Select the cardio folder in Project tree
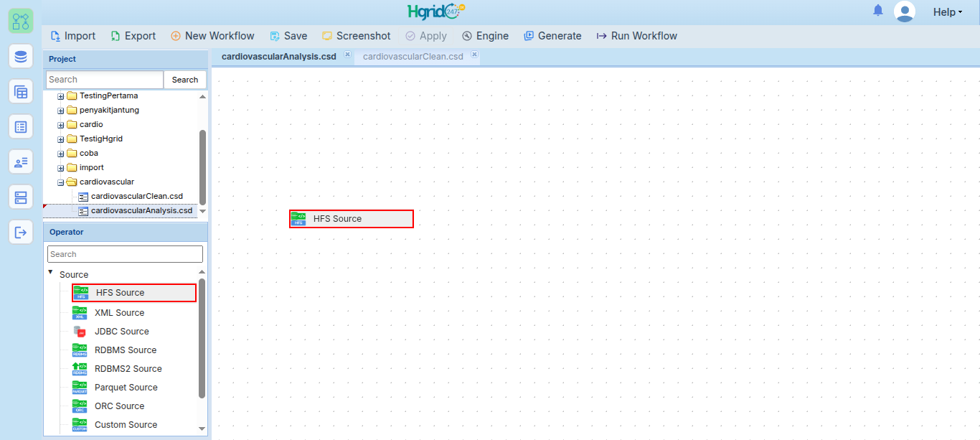The image size is (980, 440). 91,124
